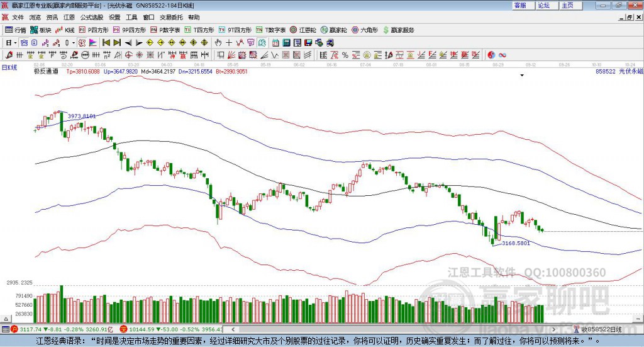Open 赢家服务 with the dollar icon
This screenshot has height=347, width=644.
(x=398, y=30)
